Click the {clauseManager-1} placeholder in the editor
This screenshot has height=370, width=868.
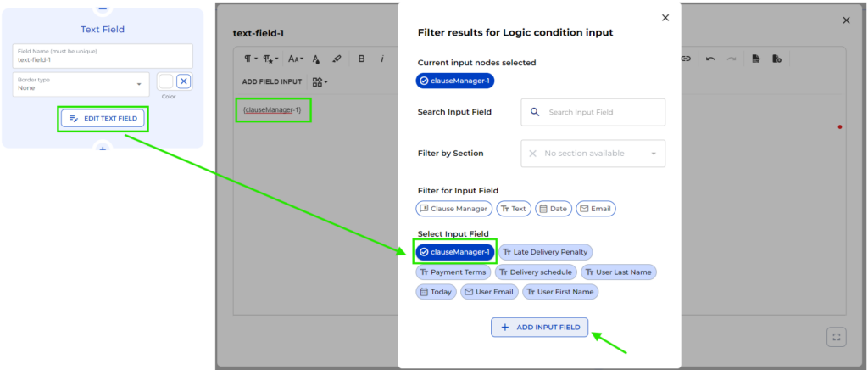click(272, 109)
